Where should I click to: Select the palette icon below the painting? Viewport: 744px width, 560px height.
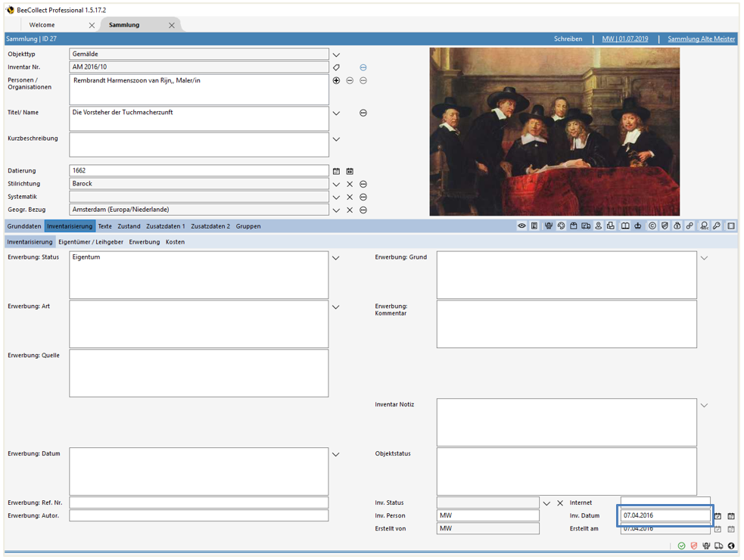pos(561,226)
